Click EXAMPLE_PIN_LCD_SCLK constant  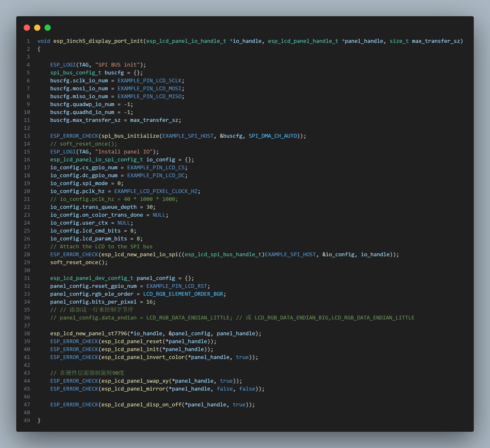(x=150, y=80)
